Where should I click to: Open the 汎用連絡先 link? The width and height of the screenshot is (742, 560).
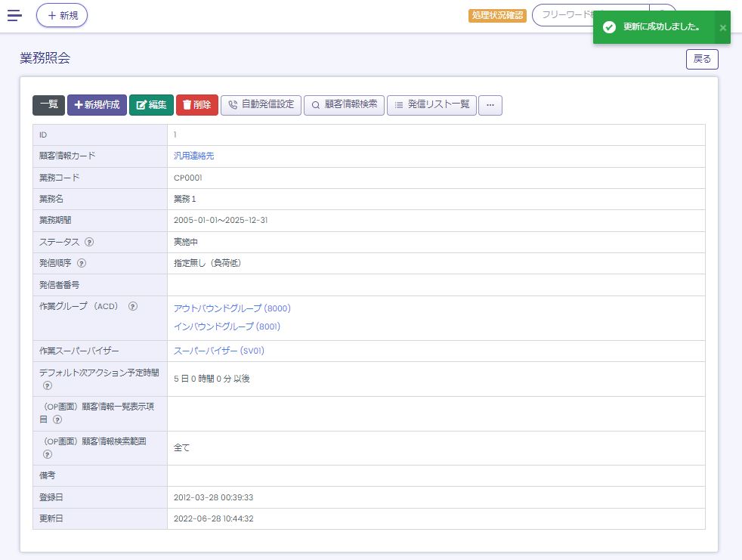[194, 156]
